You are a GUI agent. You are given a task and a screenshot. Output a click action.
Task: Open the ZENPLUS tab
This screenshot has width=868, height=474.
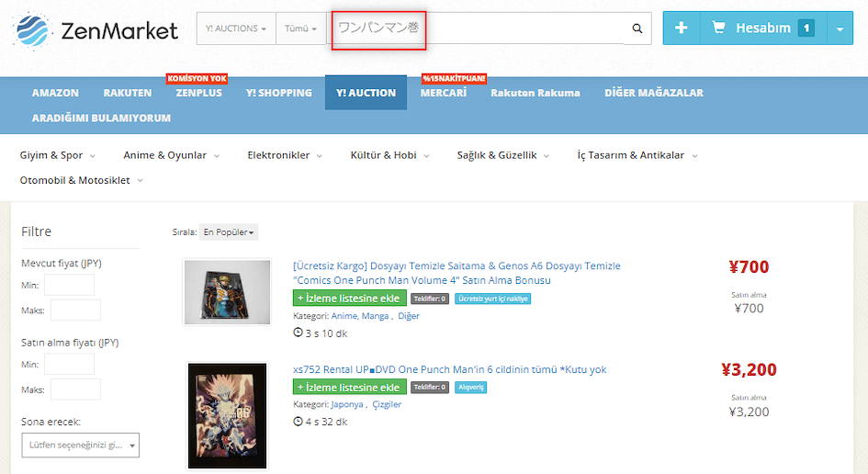(x=198, y=93)
